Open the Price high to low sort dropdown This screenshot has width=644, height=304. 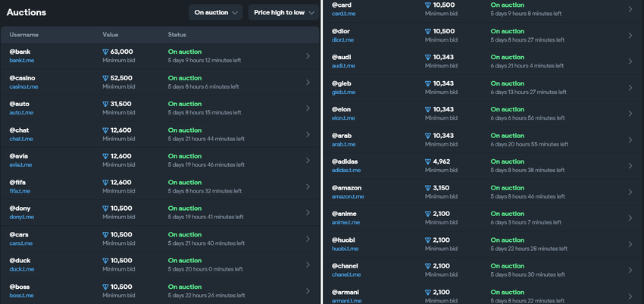coord(284,12)
